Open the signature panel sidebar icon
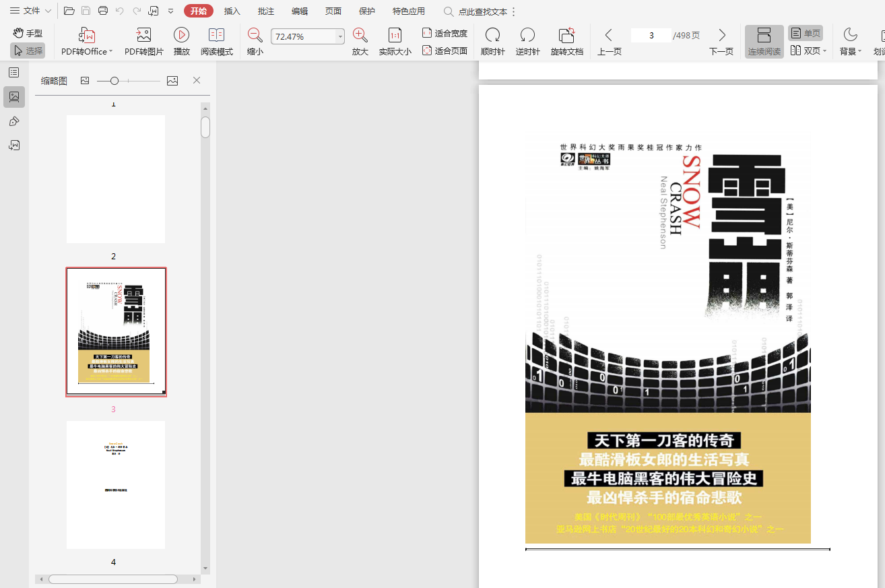The image size is (885, 588). coord(14,145)
